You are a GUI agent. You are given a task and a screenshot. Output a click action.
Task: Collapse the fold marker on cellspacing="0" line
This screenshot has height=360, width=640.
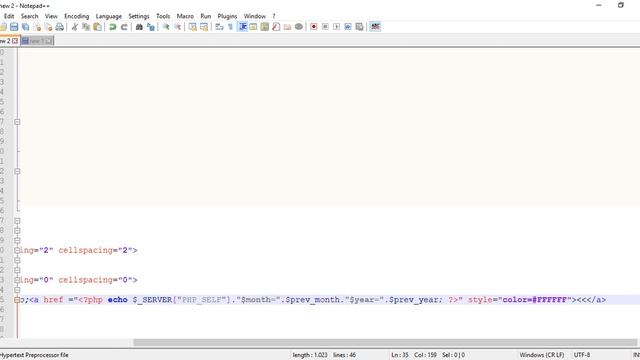point(17,280)
